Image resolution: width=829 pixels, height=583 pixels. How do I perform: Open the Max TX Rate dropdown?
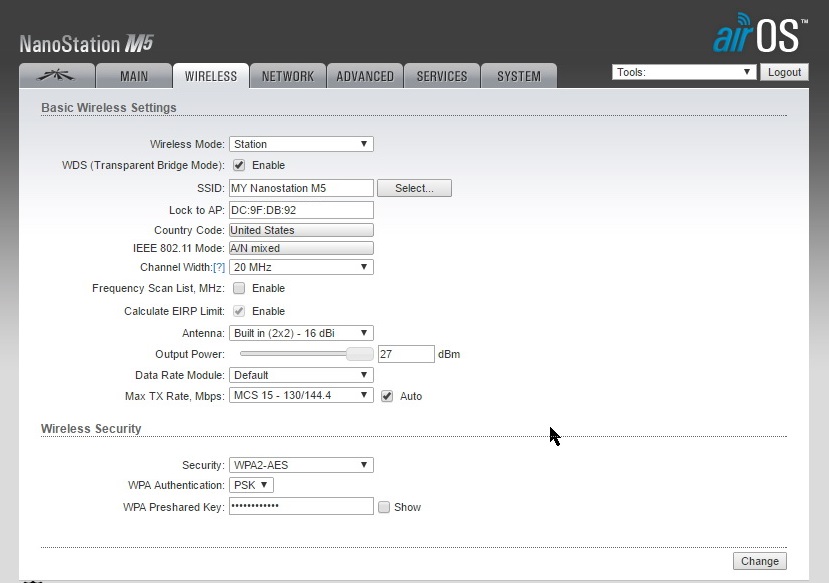(301, 395)
